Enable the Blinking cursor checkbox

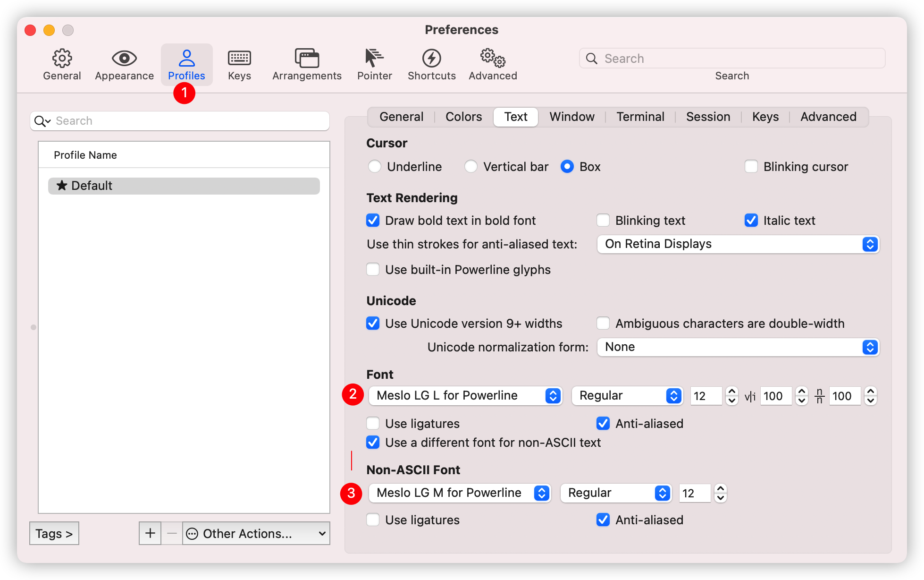click(x=751, y=167)
